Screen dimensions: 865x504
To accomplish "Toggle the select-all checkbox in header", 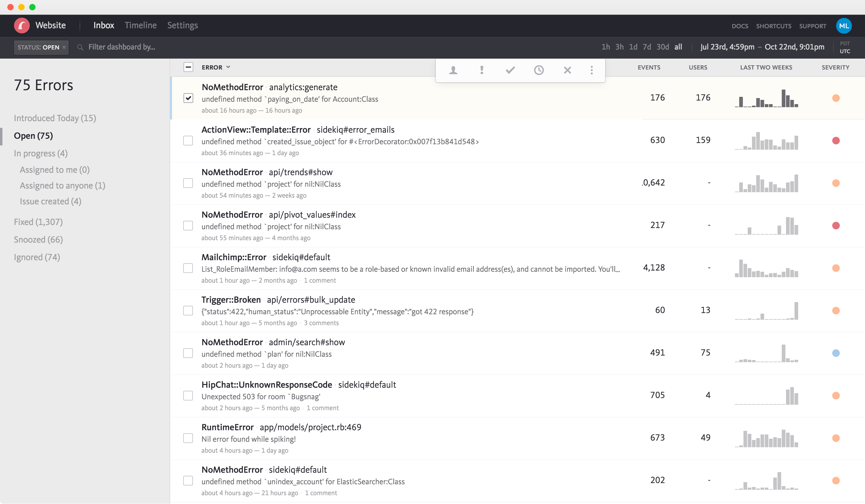I will [188, 67].
